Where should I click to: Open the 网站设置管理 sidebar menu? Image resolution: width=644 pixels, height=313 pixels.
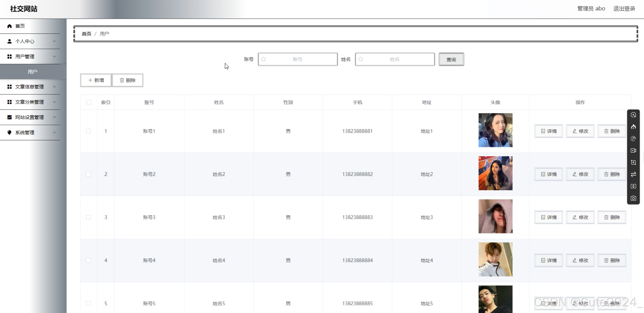[30, 117]
